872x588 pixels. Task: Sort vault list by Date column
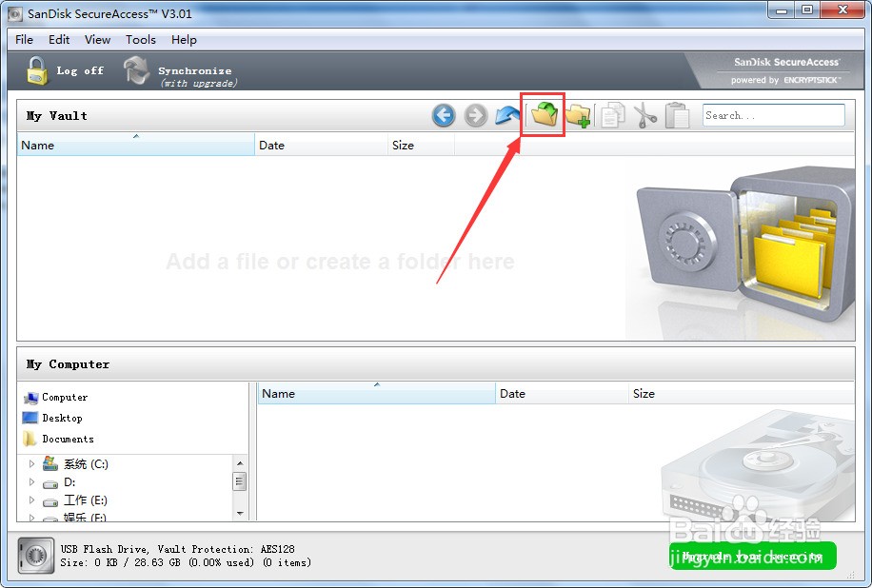[321, 145]
